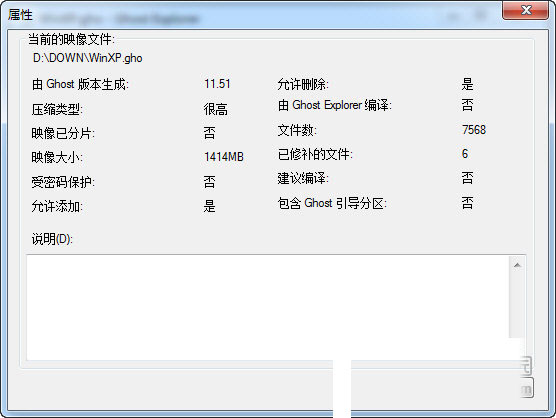Click the 映像大小 label
The width and height of the screenshot is (556, 418).
[57, 157]
